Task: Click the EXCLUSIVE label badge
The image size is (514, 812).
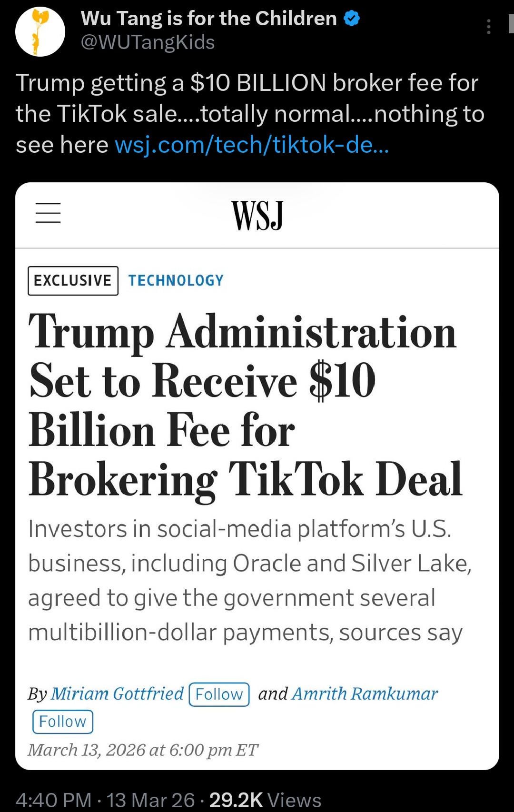Action: click(73, 280)
